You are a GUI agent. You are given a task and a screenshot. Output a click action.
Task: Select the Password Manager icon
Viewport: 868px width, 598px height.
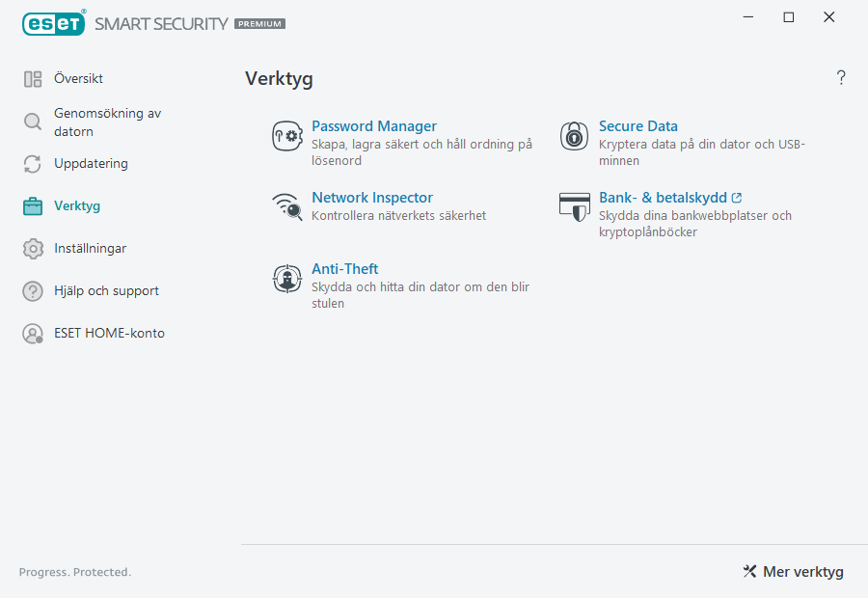[x=287, y=136]
